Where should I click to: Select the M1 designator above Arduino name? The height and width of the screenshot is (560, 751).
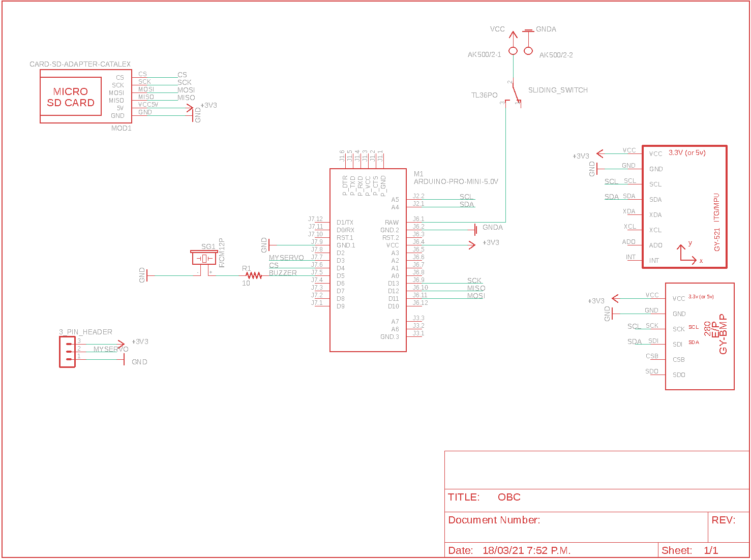[418, 174]
